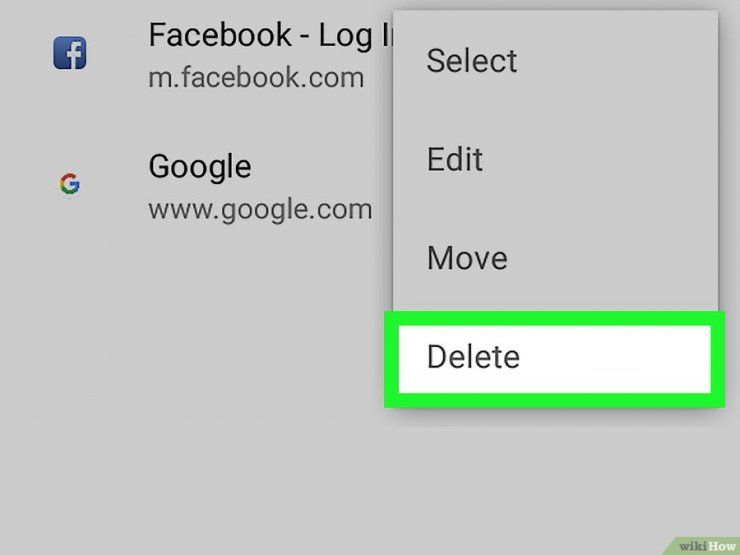This screenshot has height=555, width=740.
Task: Click the Google favicon icon
Action: point(69,184)
